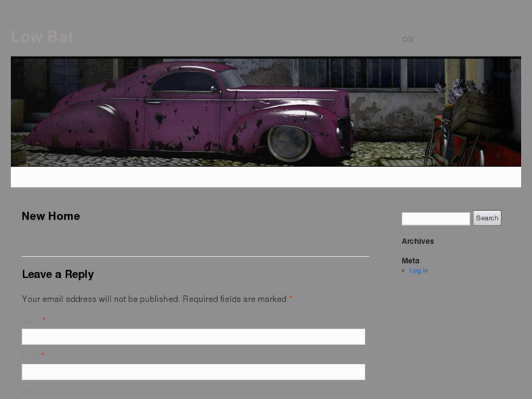Screen dimensions: 532x399
Task: Select the Archives heading
Action: [x=418, y=241]
